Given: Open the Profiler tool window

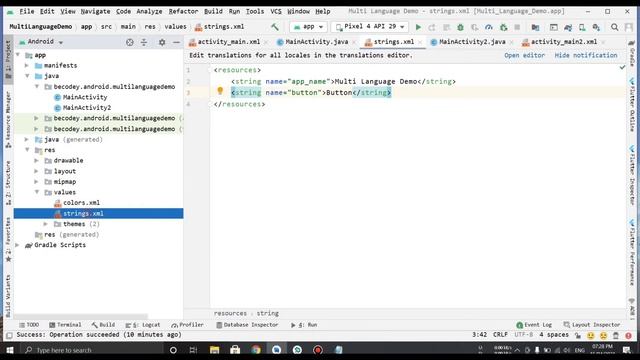Looking at the screenshot, I should coord(187,325).
